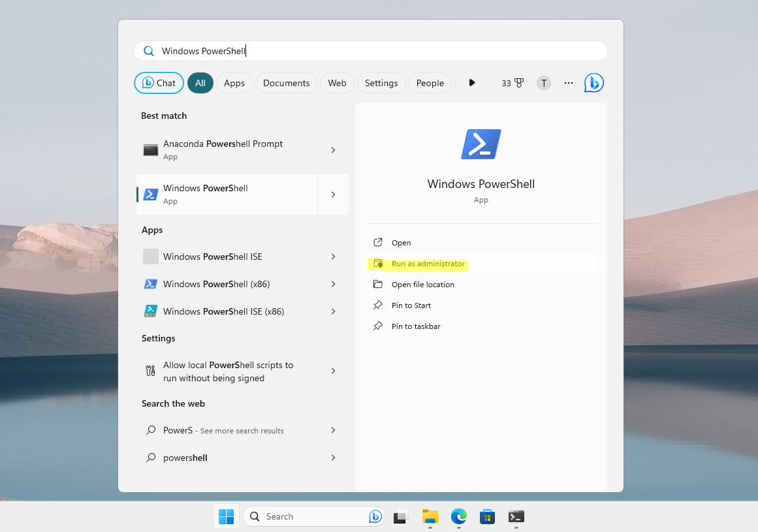The width and height of the screenshot is (758, 532).
Task: Open the T account avatar
Action: (x=543, y=83)
